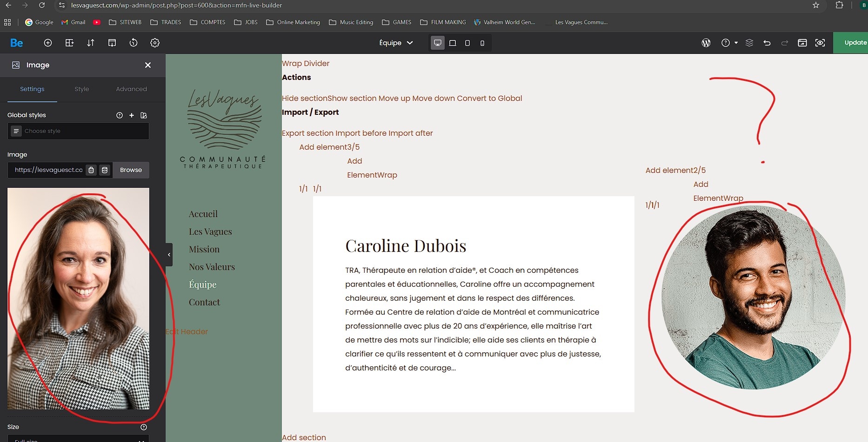Click the Browse image button

131,170
